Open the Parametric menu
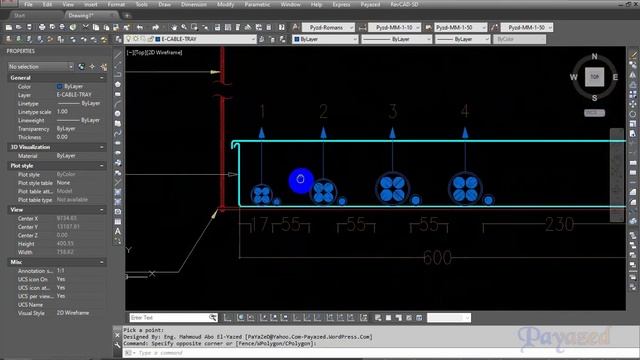 tap(257, 4)
